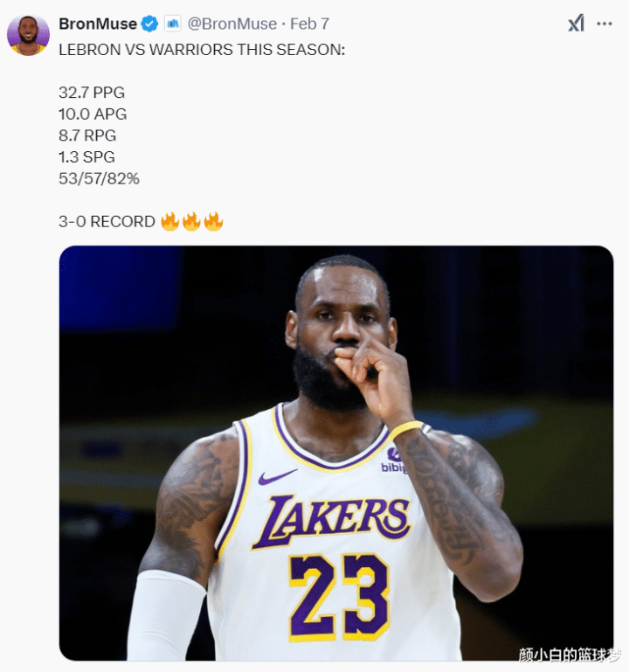This screenshot has height=672, width=629.
Task: Click the affiliate badge beside the verified checkmark
Action: 172,24
